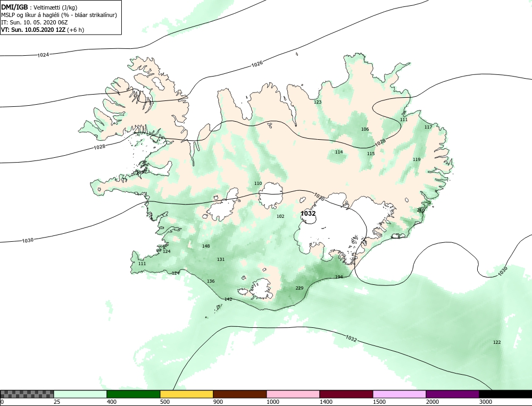Click the bold 1032 pressure center label
Image resolution: width=532 pixels, height=406 pixels.
[x=308, y=213]
